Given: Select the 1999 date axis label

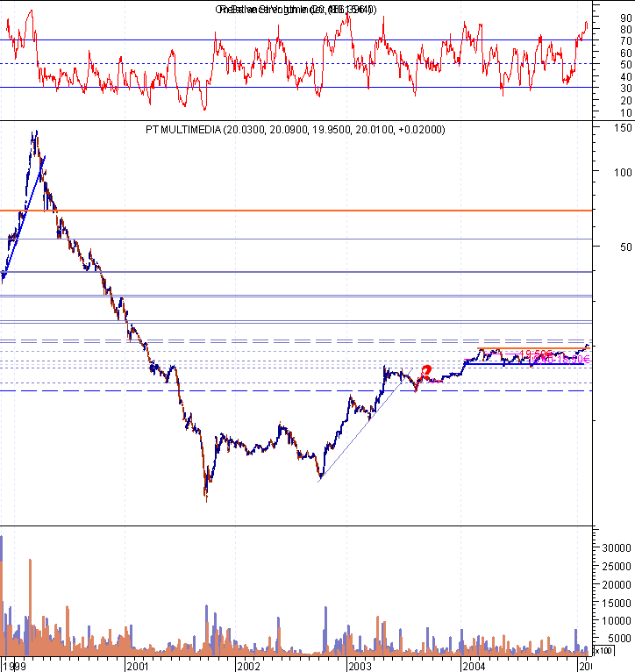Looking at the screenshot, I should pos(15,667).
